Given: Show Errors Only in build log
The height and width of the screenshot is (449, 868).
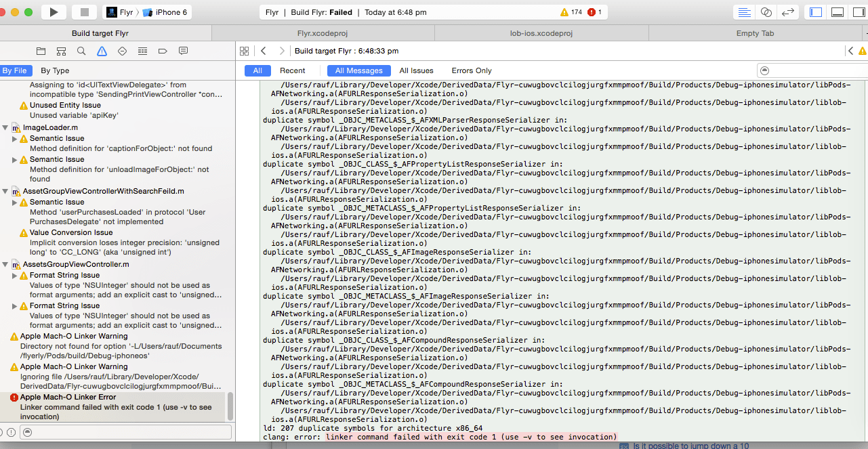Looking at the screenshot, I should [472, 70].
